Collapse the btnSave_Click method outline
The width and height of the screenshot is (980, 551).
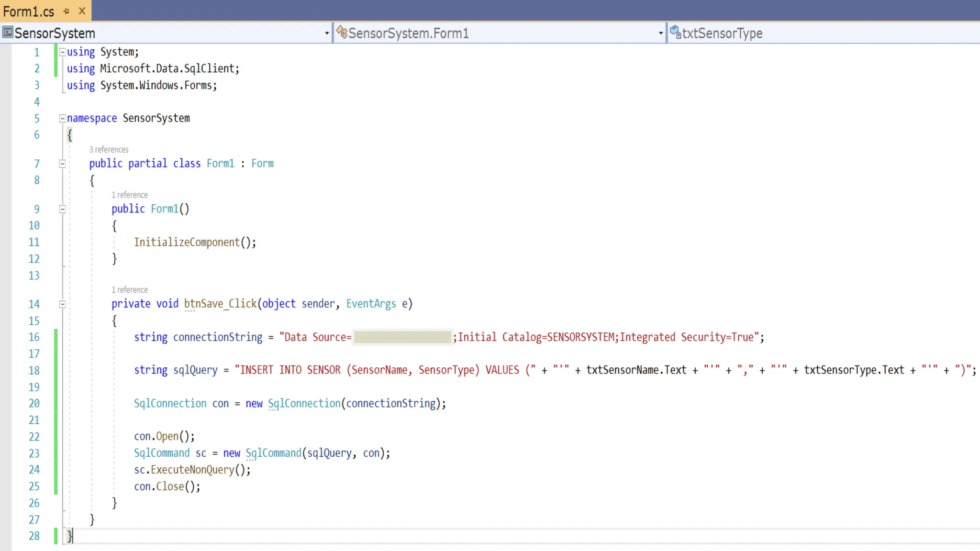click(62, 304)
